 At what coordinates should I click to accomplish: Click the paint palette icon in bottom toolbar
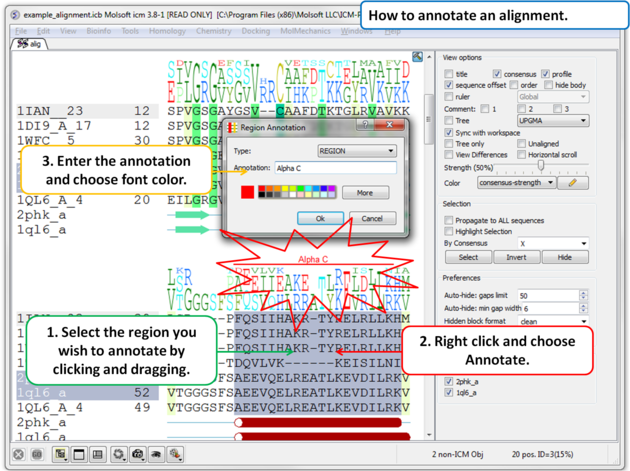tap(175, 455)
